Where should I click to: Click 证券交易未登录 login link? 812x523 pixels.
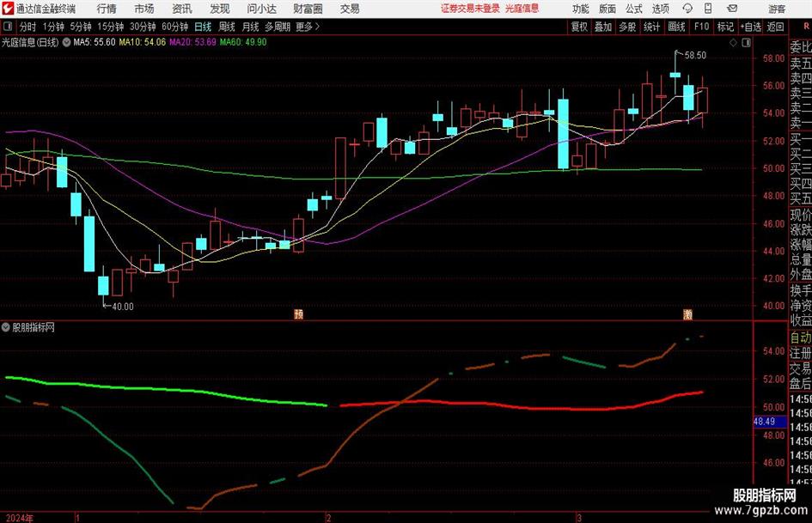pos(470,9)
